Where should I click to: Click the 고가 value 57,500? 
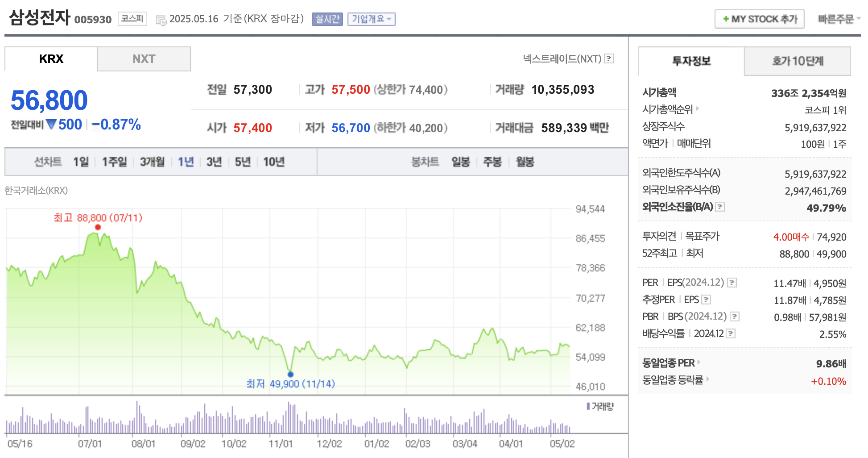tap(351, 90)
